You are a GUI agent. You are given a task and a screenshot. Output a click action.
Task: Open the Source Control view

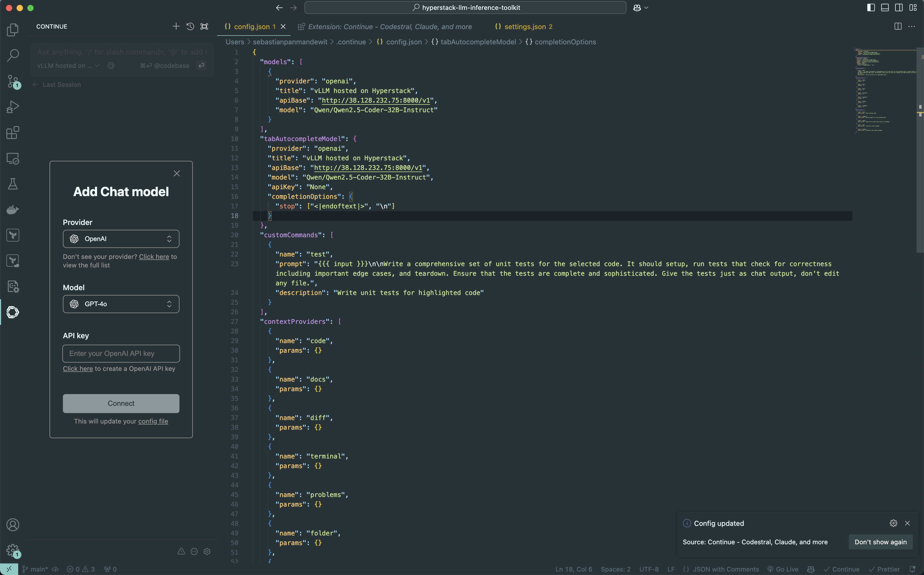13,81
